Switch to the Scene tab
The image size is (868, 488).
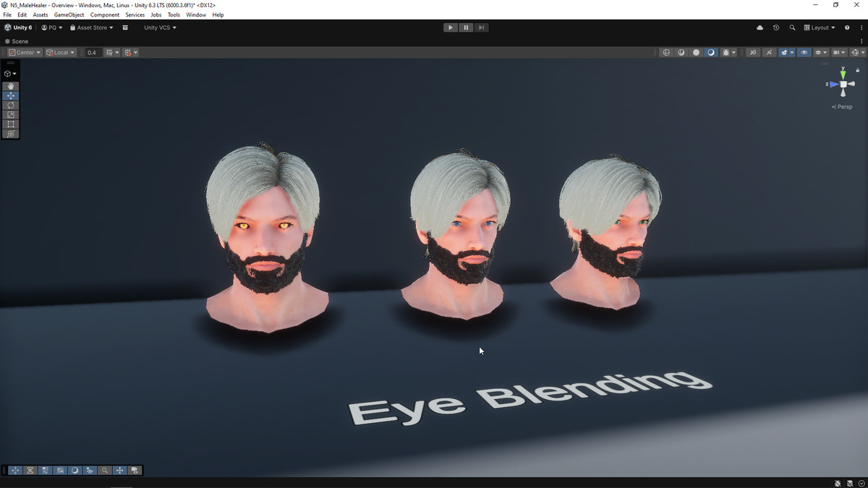(x=17, y=41)
